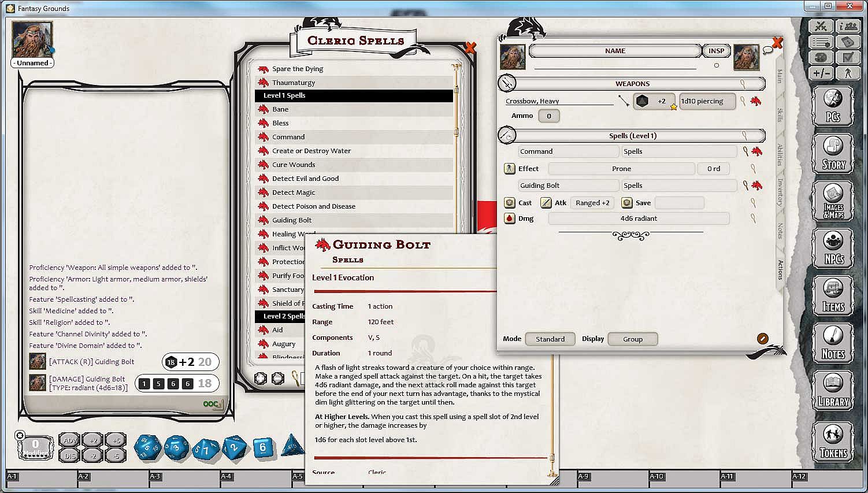Viewport: 868px width, 493px height.
Task: Open the effects figure icon in top toolbar
Action: tap(848, 73)
